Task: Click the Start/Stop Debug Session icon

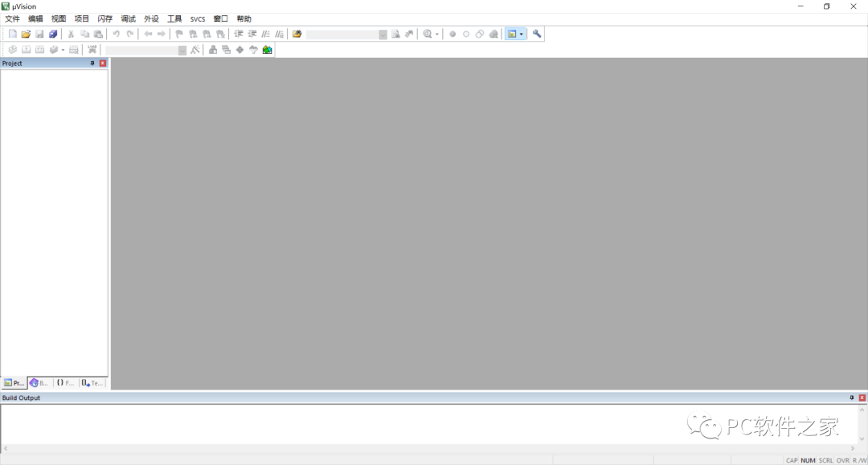Action: 428,34
